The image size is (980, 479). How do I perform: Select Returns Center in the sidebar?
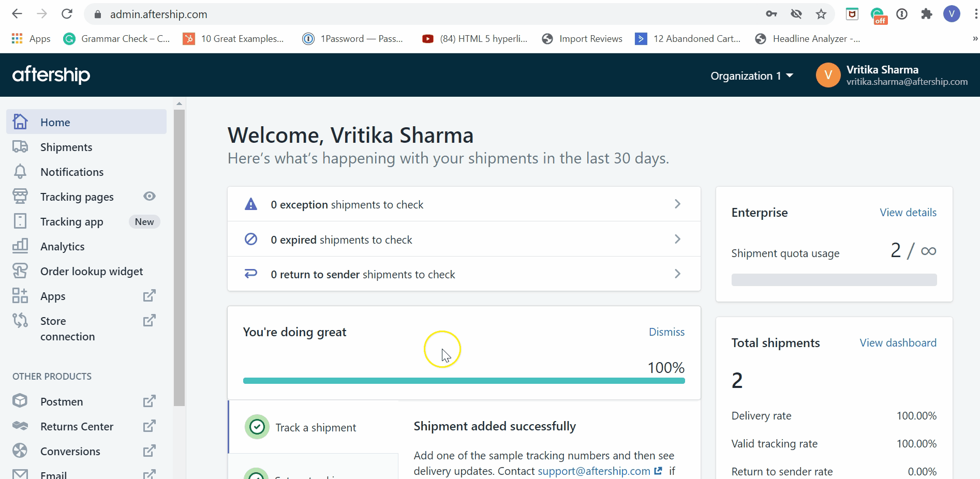77,427
